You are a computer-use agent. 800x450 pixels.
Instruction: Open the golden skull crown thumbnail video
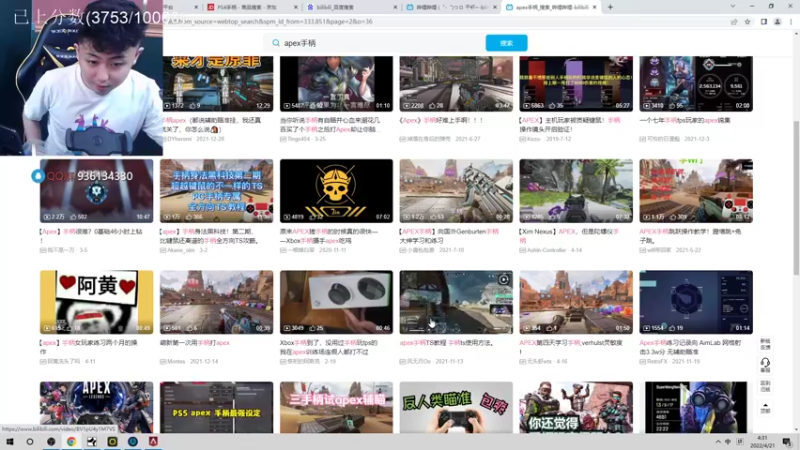point(336,191)
